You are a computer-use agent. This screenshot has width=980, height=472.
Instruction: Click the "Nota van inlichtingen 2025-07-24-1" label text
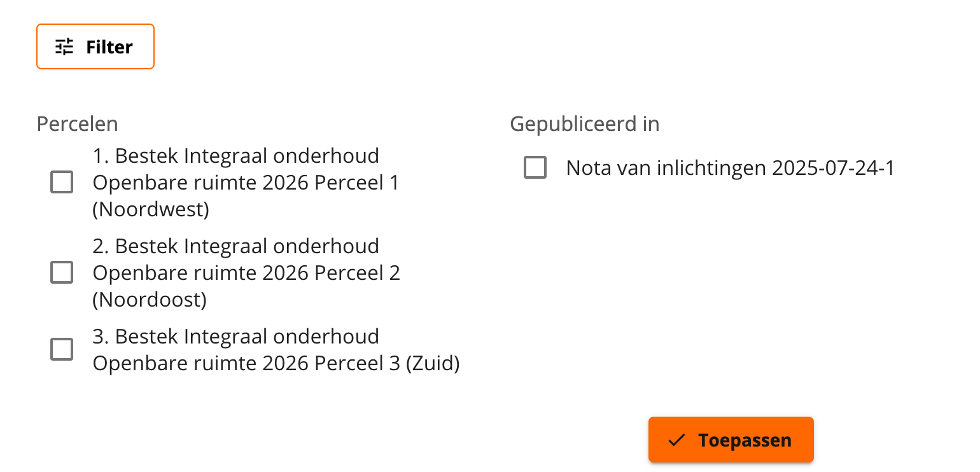coord(730,169)
